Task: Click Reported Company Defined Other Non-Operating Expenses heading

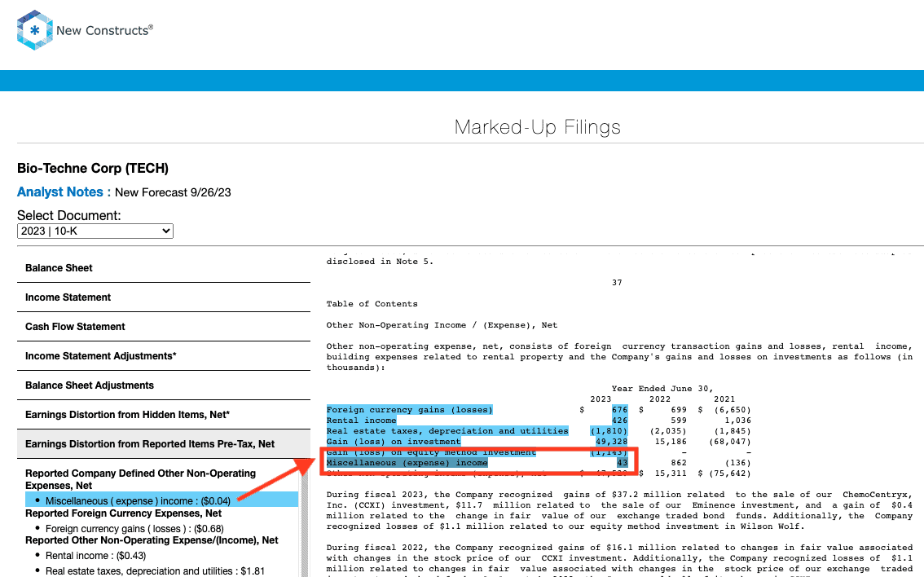Action: click(140, 479)
